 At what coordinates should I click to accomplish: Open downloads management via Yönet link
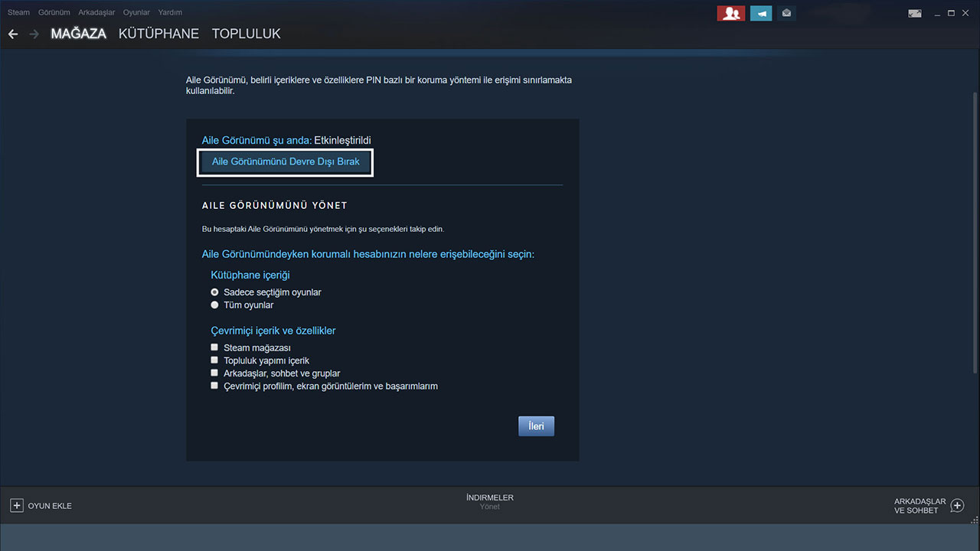pyautogui.click(x=489, y=506)
